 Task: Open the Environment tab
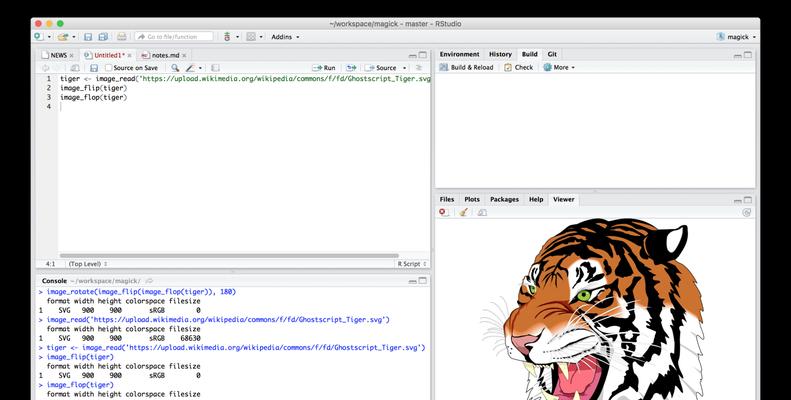pos(460,54)
